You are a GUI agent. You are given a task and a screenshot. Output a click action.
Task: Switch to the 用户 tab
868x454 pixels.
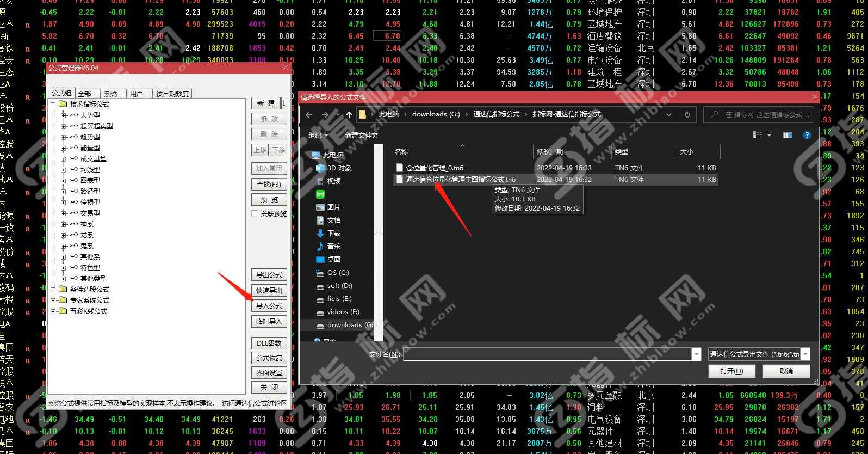(136, 94)
